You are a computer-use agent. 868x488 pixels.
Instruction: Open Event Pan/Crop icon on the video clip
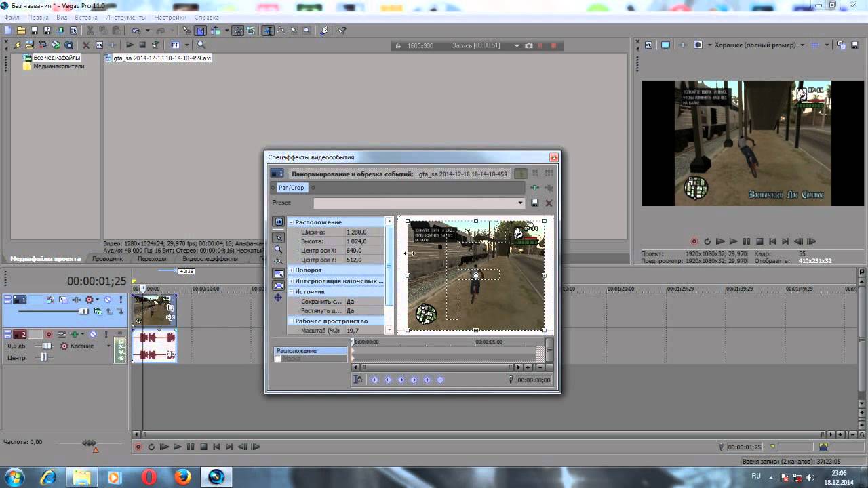170,308
